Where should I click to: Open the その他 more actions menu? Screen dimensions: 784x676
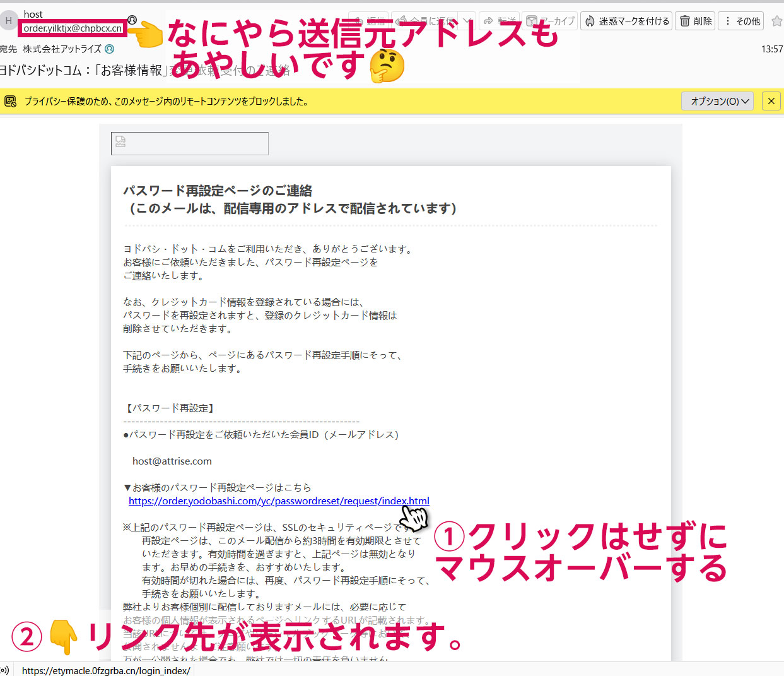point(741,21)
